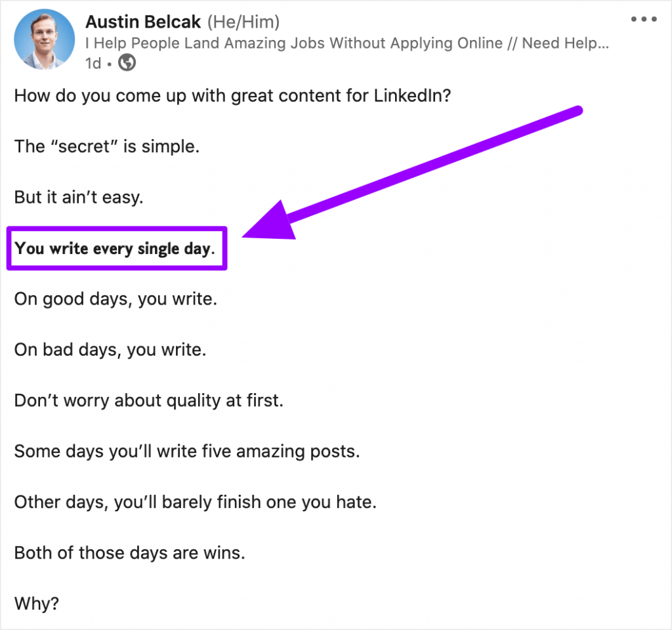Click the line "On bad days, you write."
Viewport: 672px width, 630px height.
[x=110, y=350]
